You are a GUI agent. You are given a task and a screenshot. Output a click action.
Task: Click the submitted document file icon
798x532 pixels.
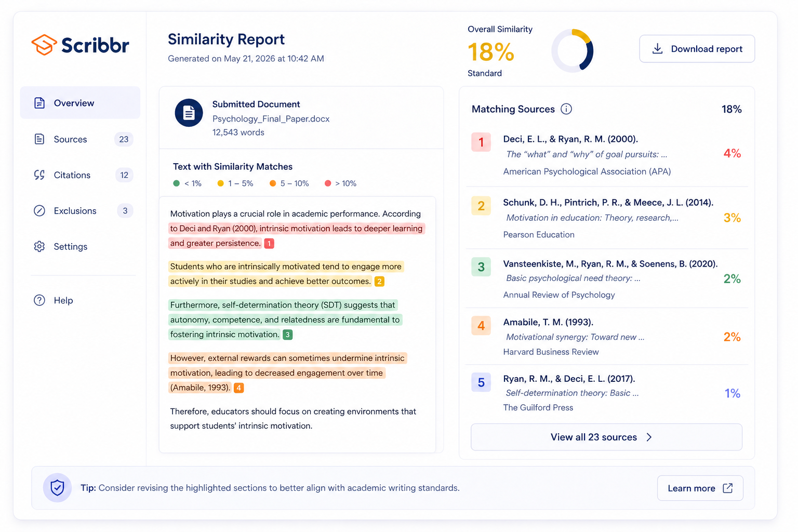pyautogui.click(x=189, y=113)
